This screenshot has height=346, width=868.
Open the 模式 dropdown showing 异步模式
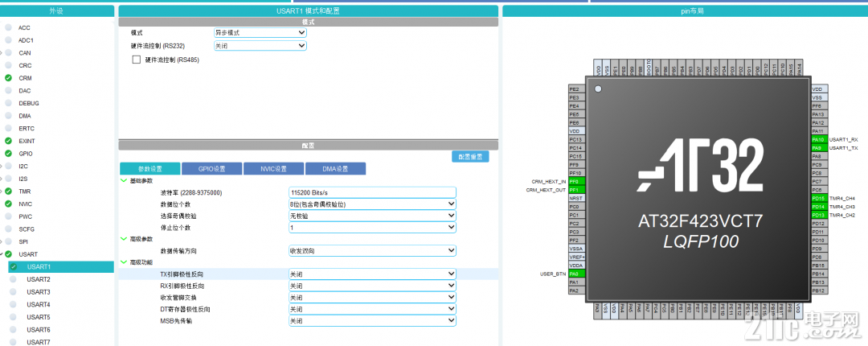(260, 33)
